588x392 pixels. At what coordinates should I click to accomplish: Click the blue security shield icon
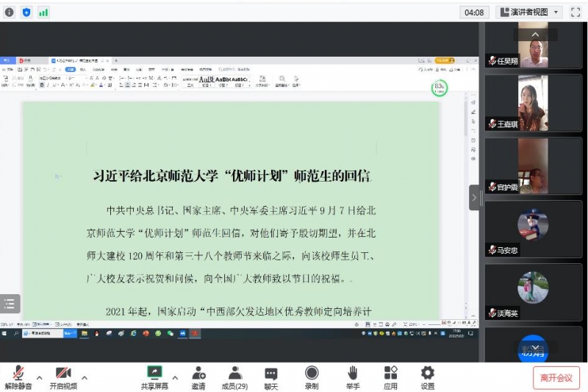coord(26,12)
